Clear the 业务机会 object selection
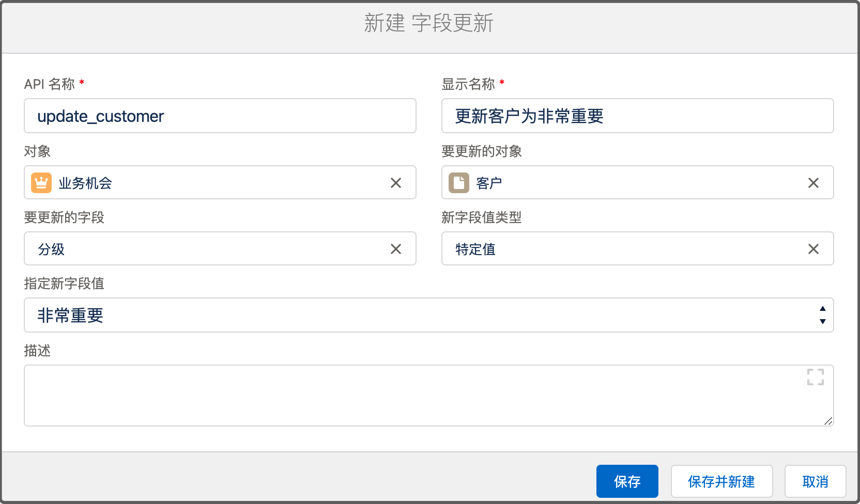 (x=396, y=183)
